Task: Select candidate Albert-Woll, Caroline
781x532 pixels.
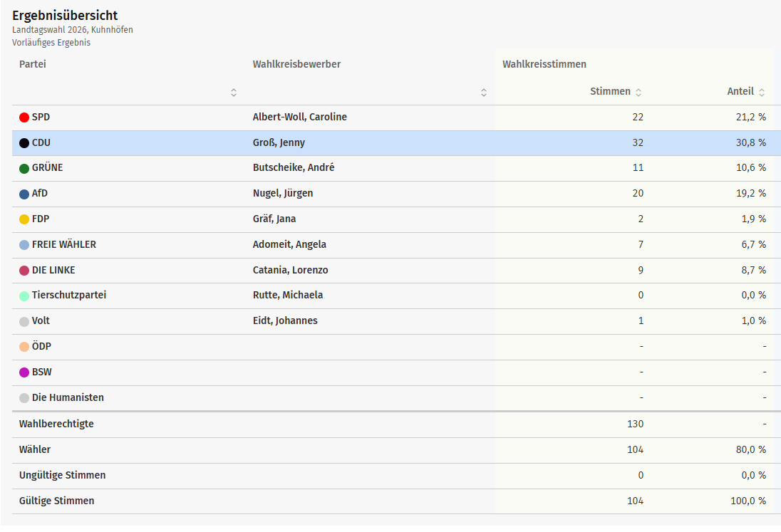Action: [299, 117]
